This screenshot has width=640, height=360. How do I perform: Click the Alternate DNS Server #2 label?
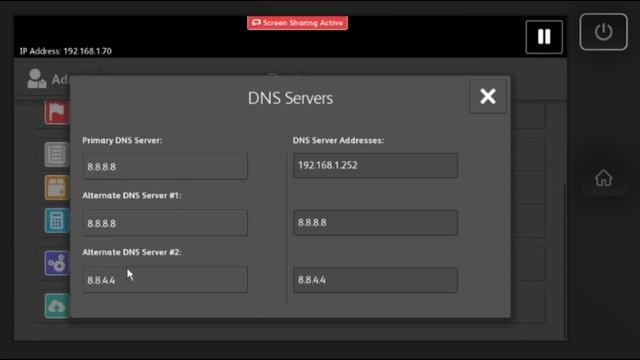tap(132, 252)
